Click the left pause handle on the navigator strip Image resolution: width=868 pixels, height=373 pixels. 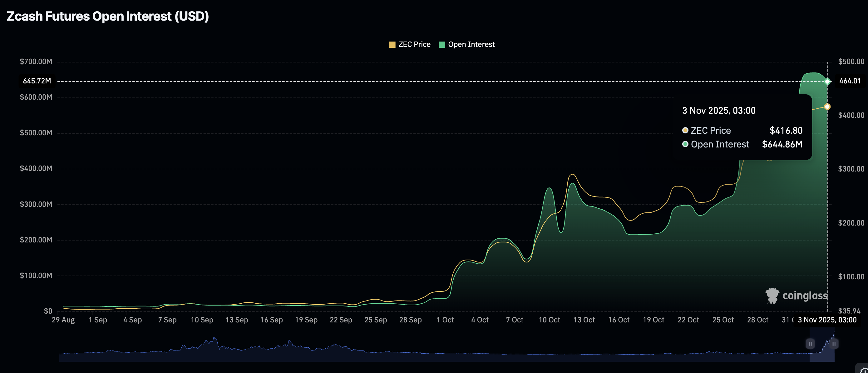810,344
